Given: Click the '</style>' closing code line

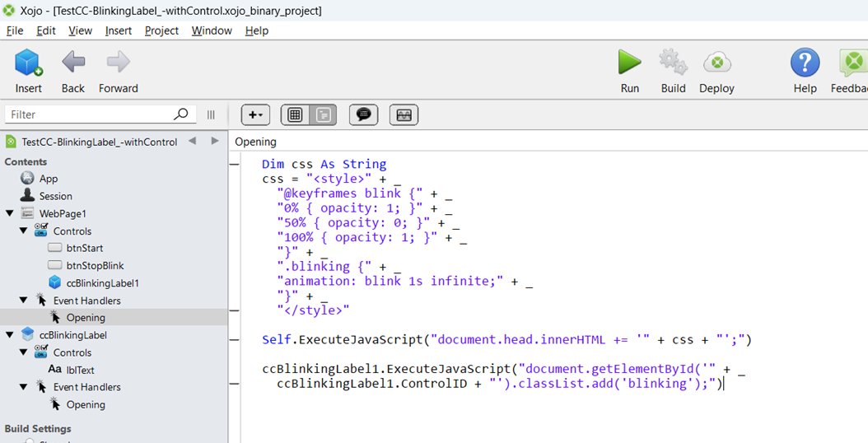Looking at the screenshot, I should click(313, 310).
